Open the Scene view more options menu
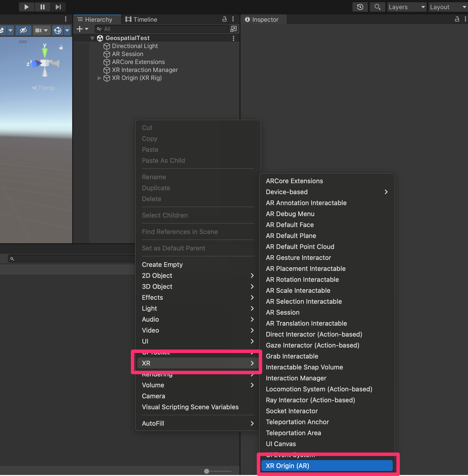Viewport: 468px width, 476px height. coord(66,19)
